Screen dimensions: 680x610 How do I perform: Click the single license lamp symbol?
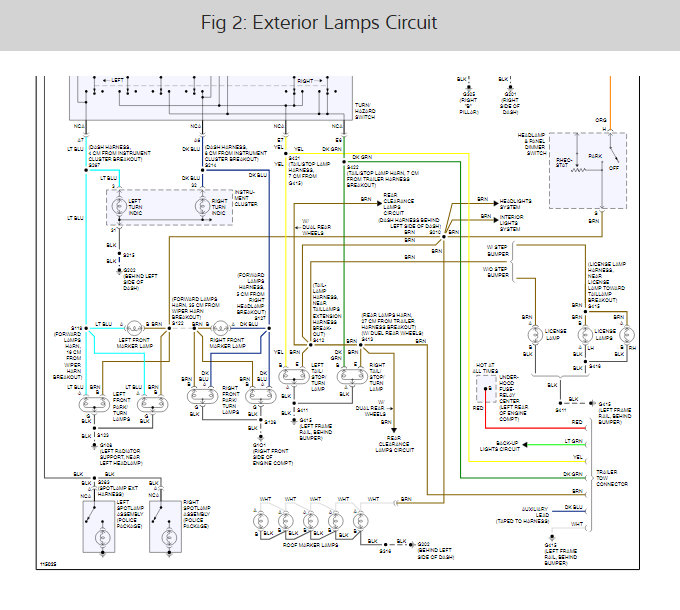pyautogui.click(x=535, y=335)
